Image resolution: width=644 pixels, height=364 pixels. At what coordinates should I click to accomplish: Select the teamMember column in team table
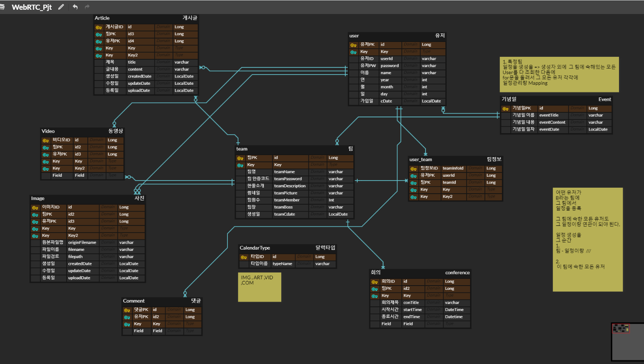coord(287,200)
